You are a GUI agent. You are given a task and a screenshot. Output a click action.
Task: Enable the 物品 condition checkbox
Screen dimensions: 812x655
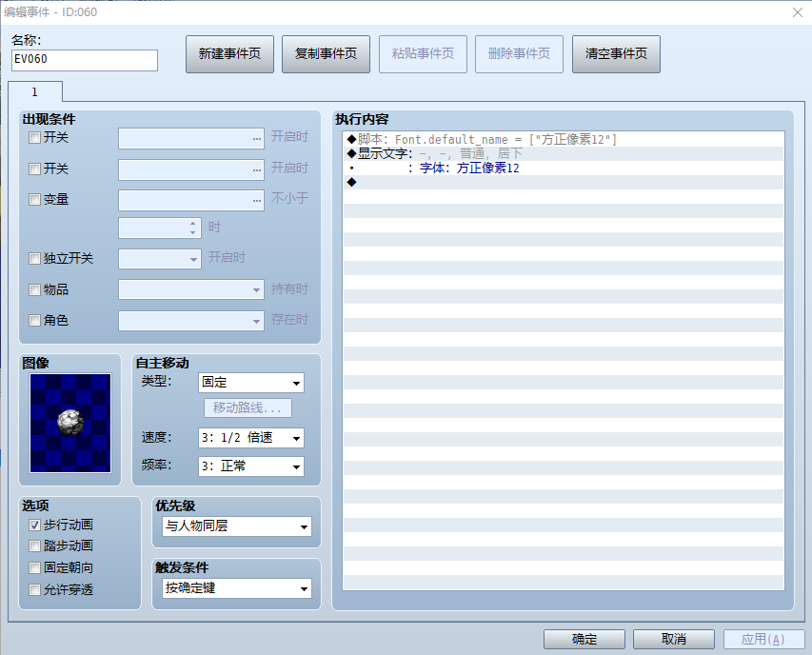(34, 289)
